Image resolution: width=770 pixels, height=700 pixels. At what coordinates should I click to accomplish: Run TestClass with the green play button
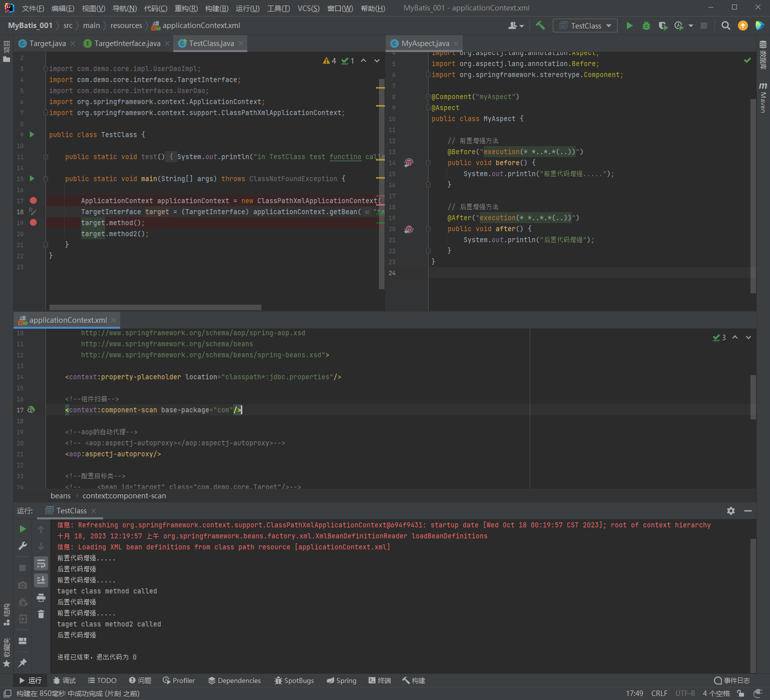(629, 26)
